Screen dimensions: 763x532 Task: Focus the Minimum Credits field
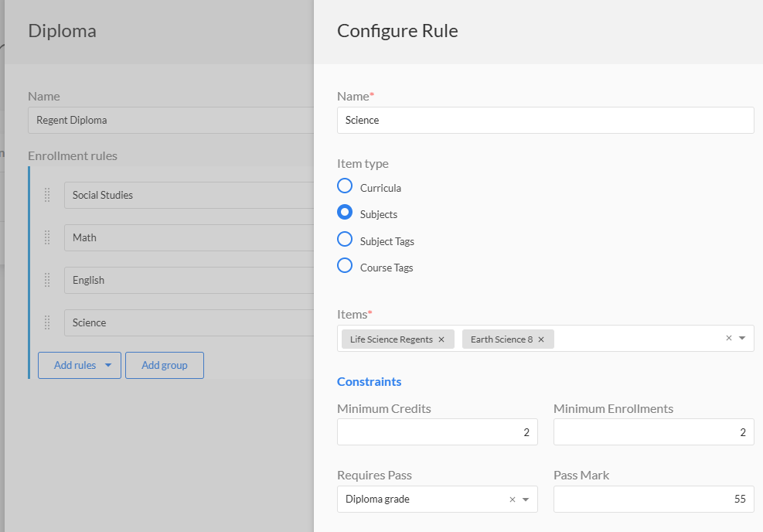(x=437, y=431)
